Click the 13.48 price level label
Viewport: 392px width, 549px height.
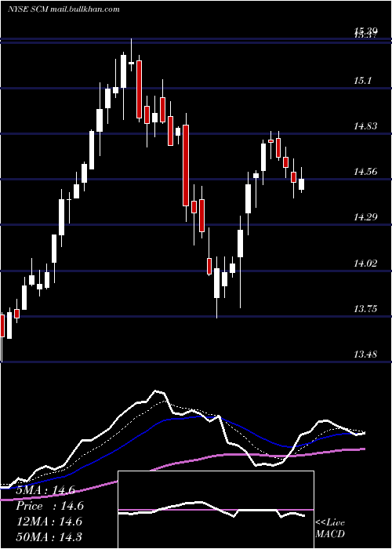365,354
